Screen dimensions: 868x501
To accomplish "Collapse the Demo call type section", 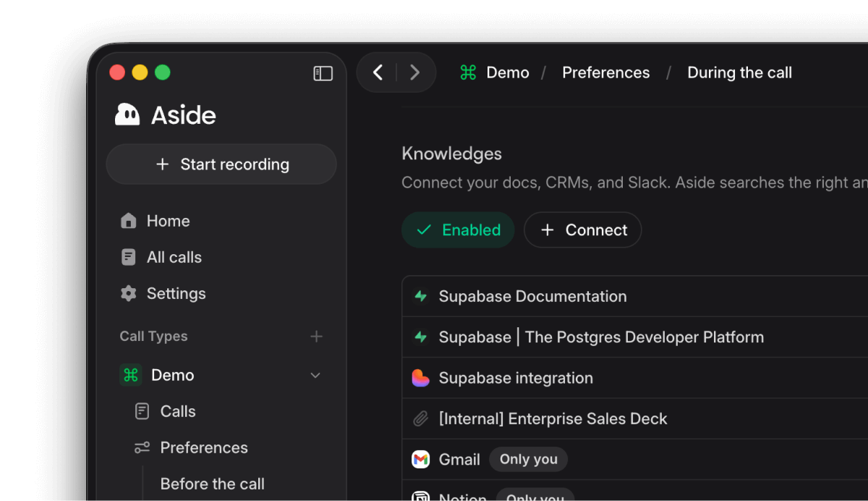I will (x=315, y=375).
